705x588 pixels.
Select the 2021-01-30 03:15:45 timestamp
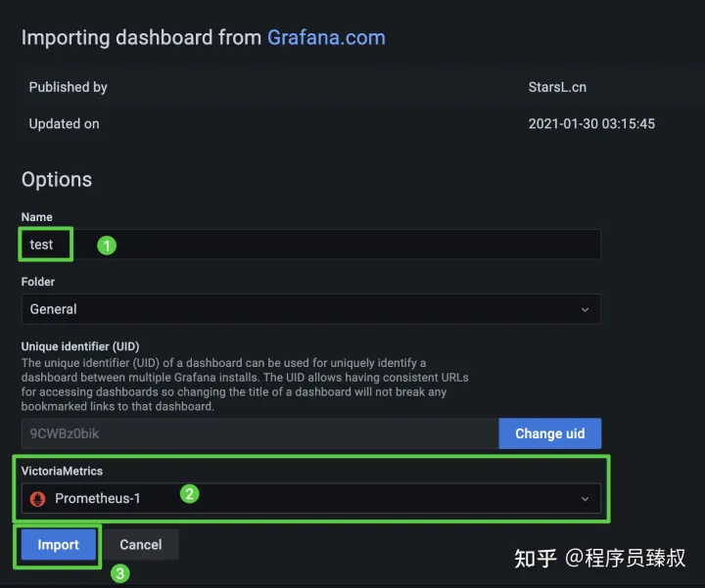pyautogui.click(x=591, y=124)
